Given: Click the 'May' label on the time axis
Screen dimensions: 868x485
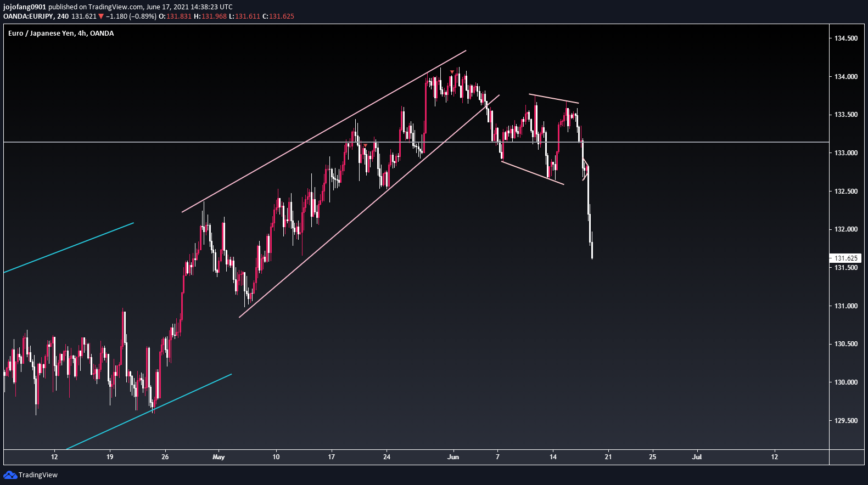Looking at the screenshot, I should (x=219, y=457).
